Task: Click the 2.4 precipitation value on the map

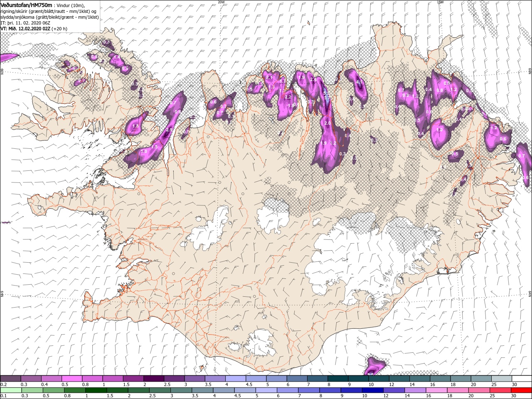Action: click(x=313, y=79)
